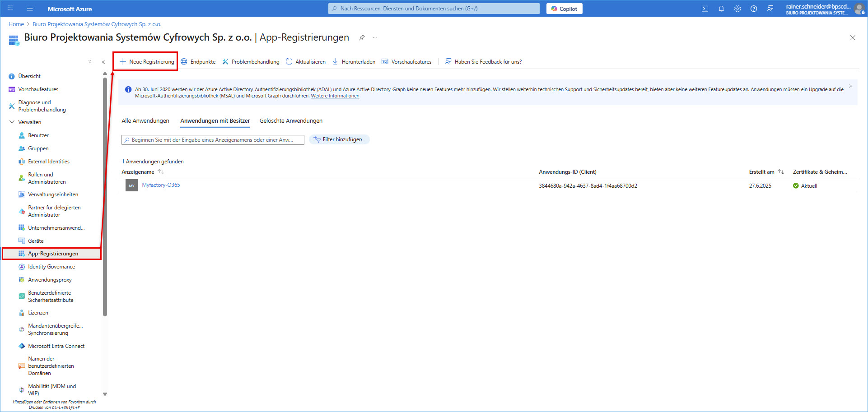Click the Biuro Projektowania breadcrumb link
The image size is (868, 412).
[x=97, y=24]
